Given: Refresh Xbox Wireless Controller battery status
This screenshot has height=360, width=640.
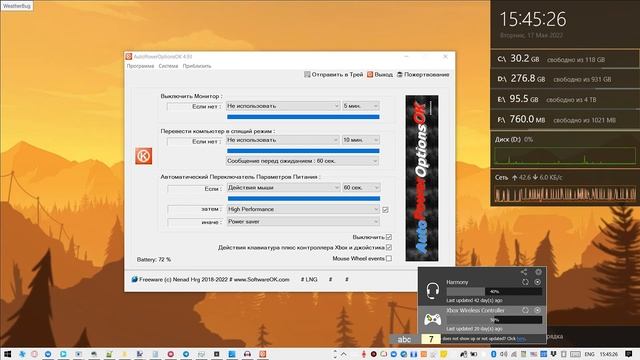Looking at the screenshot, I should (525, 310).
